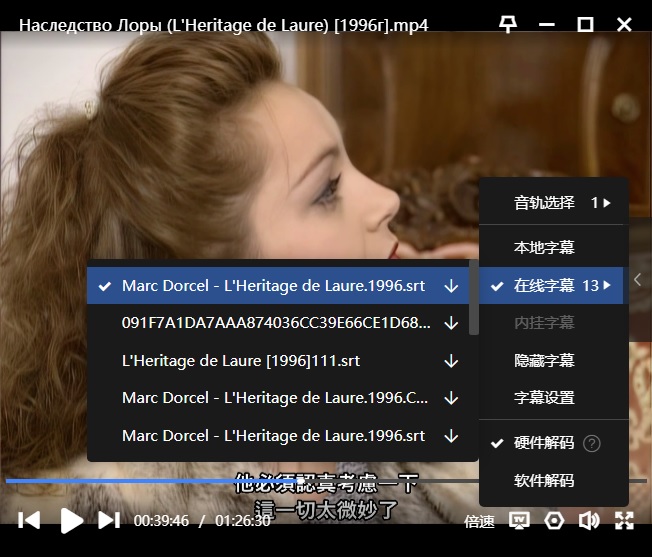Open the subtitle and audio track menu icon

click(519, 520)
